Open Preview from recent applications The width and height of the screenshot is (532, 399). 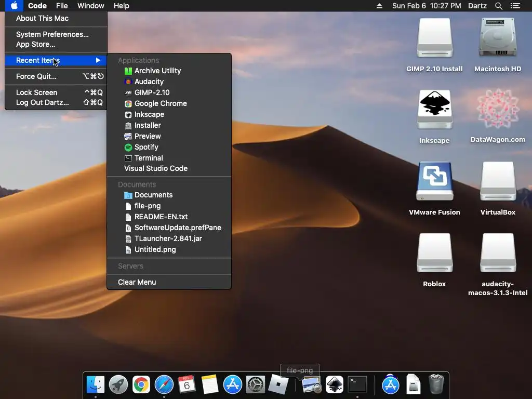click(169, 136)
